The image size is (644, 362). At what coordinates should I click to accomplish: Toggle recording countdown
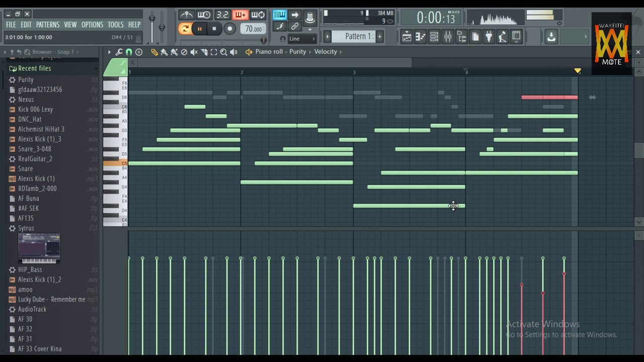[222, 15]
